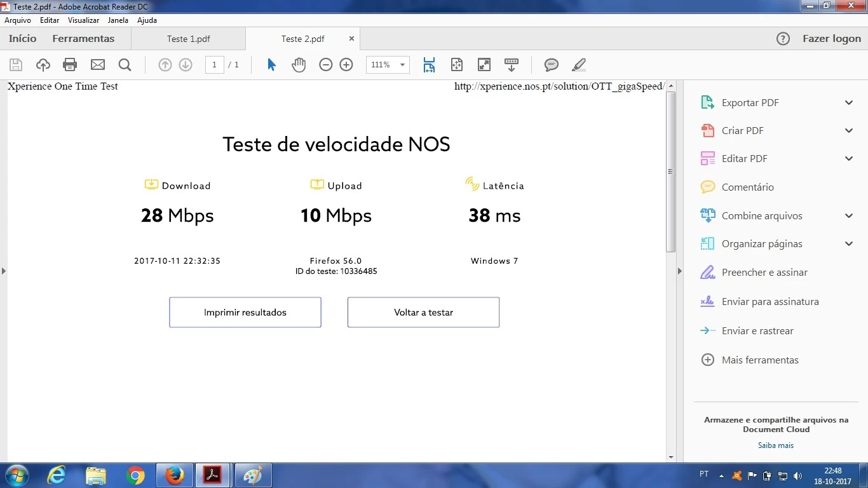Switch to the Ferramentas tab
This screenshot has height=488, width=868.
click(x=83, y=39)
